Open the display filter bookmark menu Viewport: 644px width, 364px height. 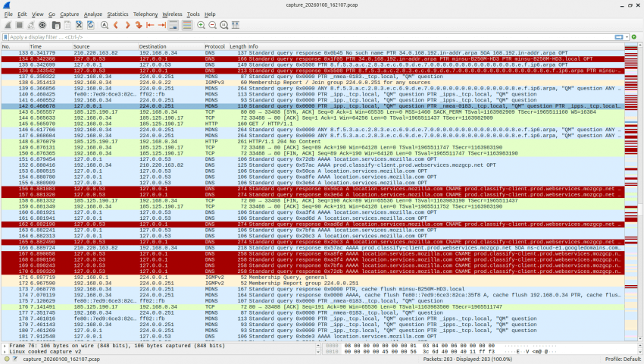(5, 36)
